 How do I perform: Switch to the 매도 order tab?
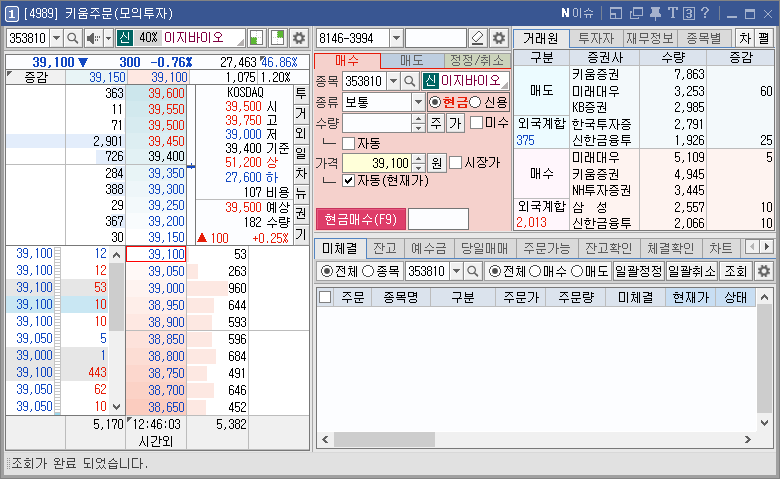(412, 60)
